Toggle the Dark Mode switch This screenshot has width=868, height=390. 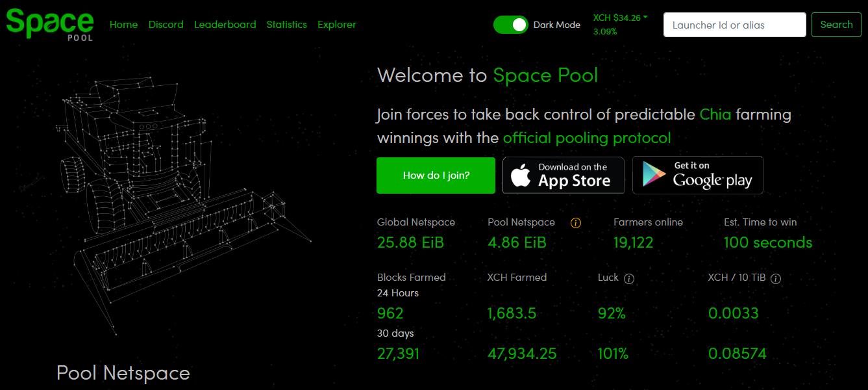tap(511, 25)
